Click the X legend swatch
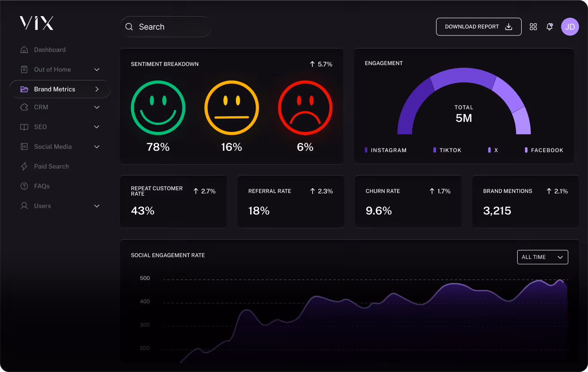Image resolution: width=588 pixels, height=372 pixels. [489, 150]
